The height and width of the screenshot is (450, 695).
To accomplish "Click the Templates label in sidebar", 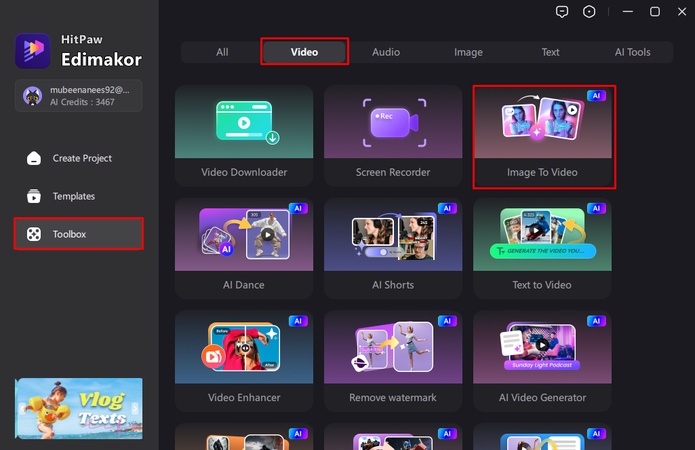I will [x=74, y=196].
